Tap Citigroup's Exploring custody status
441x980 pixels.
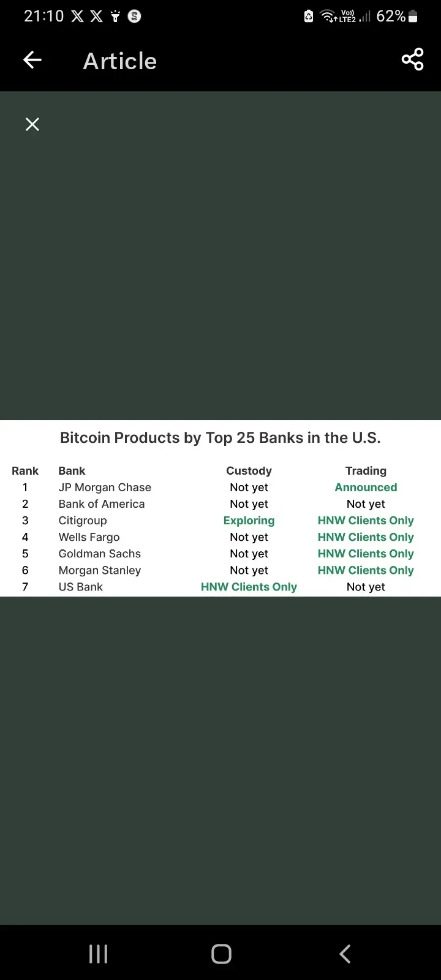point(249,521)
